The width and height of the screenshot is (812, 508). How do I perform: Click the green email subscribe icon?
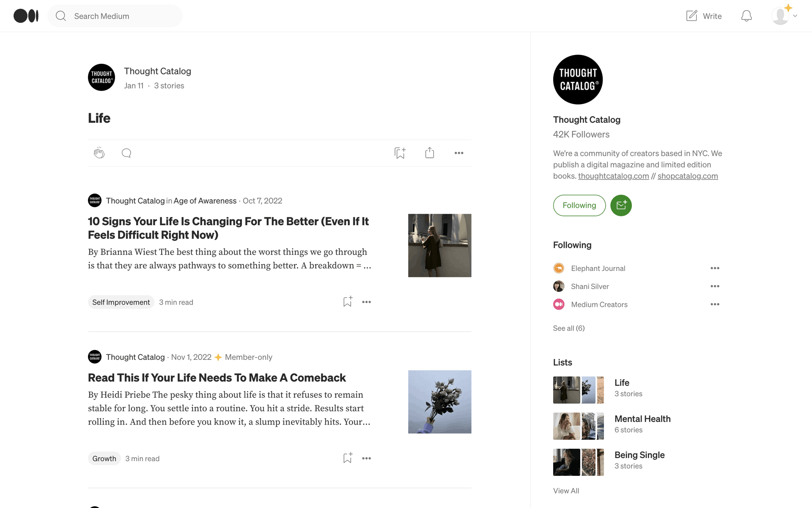click(x=621, y=205)
